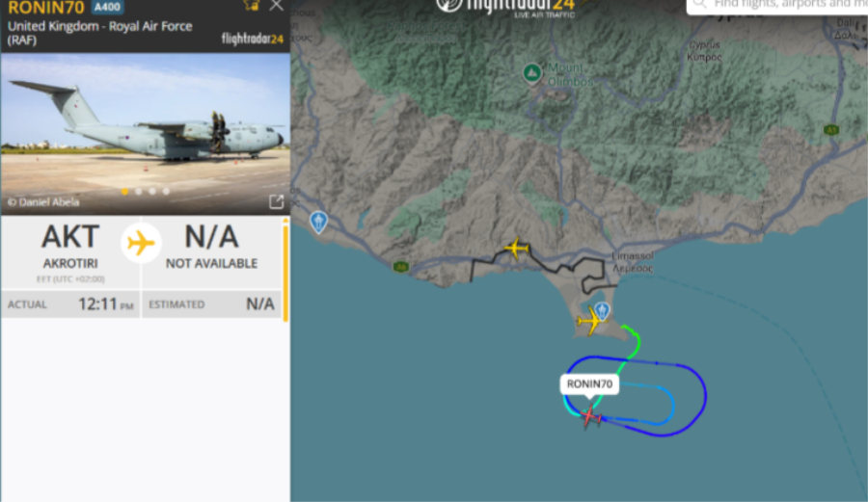Show the second aircraft photo dot

point(138,192)
